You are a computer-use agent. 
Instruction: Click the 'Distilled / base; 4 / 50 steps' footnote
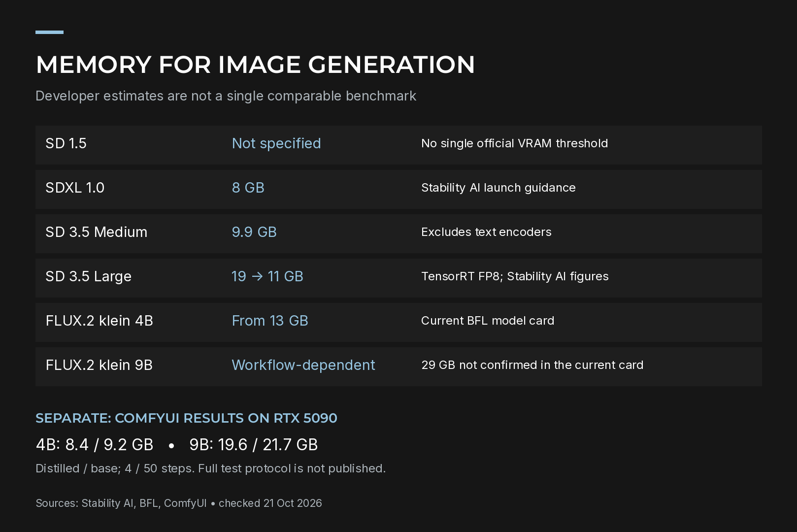[114, 468]
